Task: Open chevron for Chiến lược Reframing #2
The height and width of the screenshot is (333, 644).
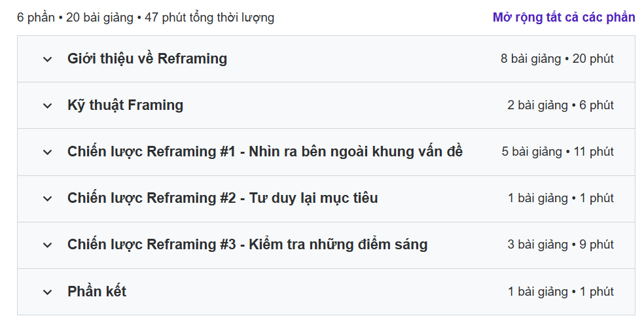Action: (x=47, y=199)
